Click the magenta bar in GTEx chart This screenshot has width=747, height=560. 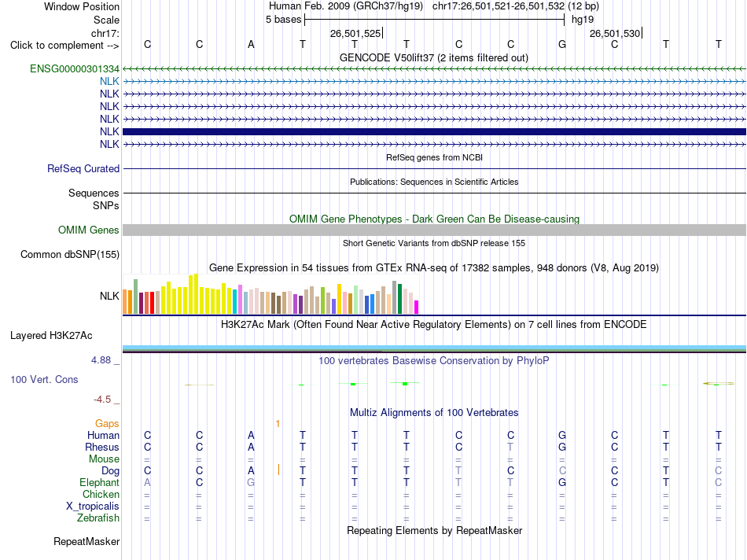(x=417, y=307)
